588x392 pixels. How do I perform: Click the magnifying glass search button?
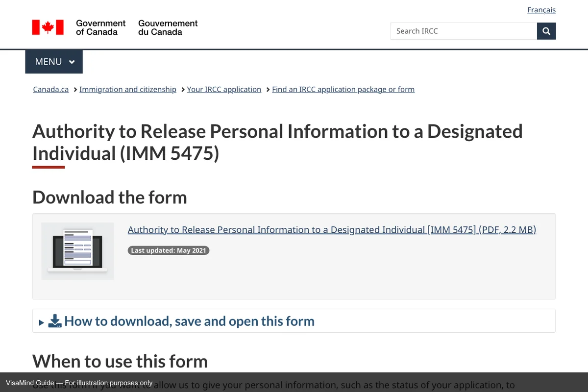[546, 31]
